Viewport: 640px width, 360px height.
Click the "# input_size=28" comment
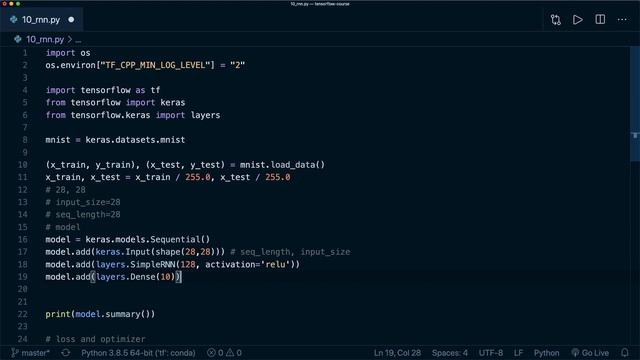(x=83, y=202)
